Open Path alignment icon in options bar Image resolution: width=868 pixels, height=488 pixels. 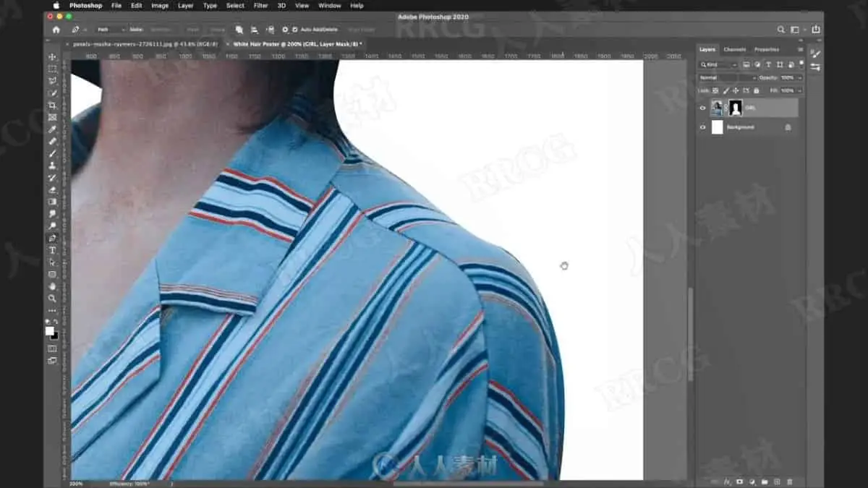click(x=255, y=30)
